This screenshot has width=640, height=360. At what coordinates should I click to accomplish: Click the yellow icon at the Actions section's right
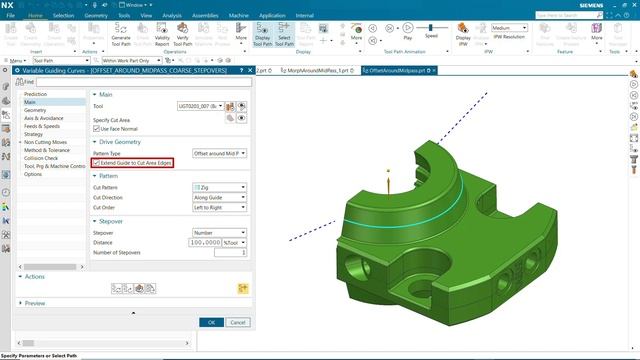click(x=243, y=289)
